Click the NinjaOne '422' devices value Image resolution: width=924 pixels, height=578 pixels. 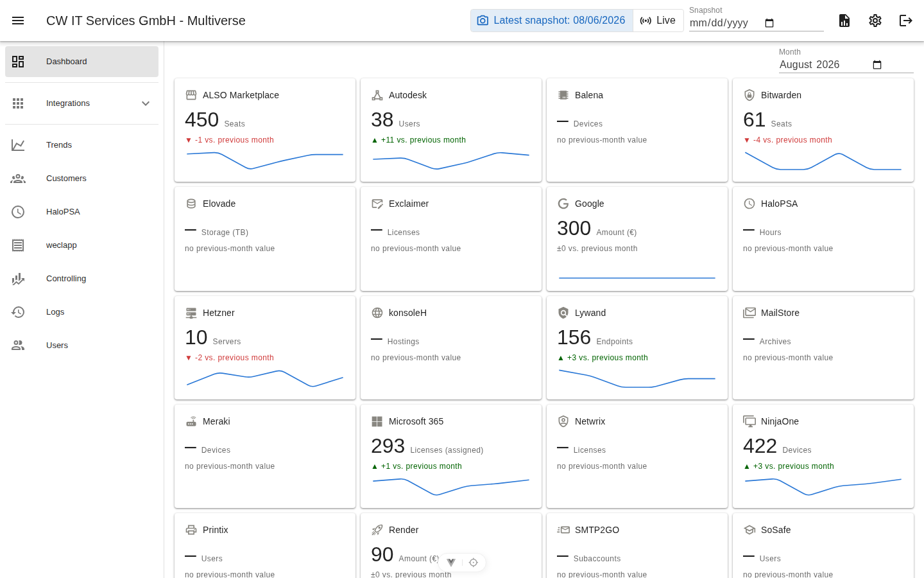coord(760,446)
